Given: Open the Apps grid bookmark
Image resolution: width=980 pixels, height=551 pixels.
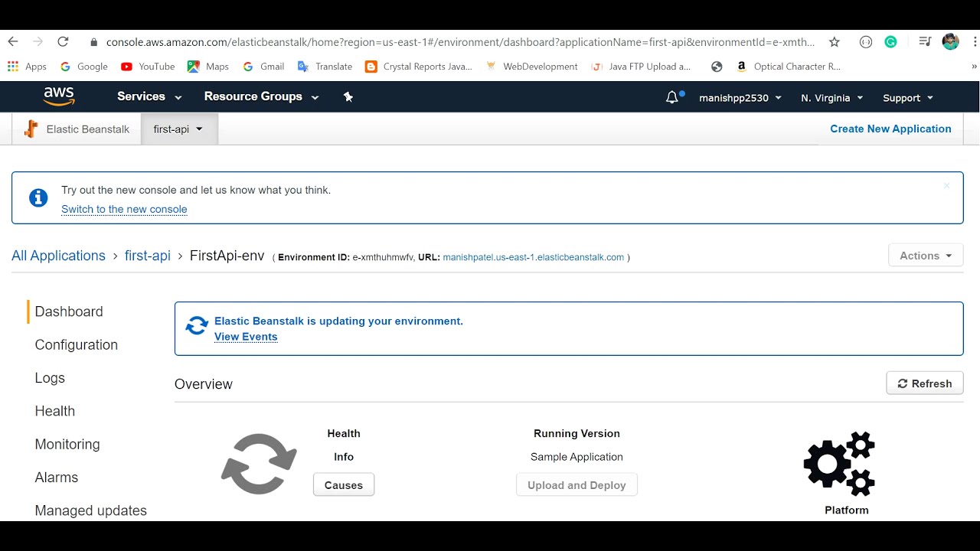Looking at the screenshot, I should click(27, 67).
